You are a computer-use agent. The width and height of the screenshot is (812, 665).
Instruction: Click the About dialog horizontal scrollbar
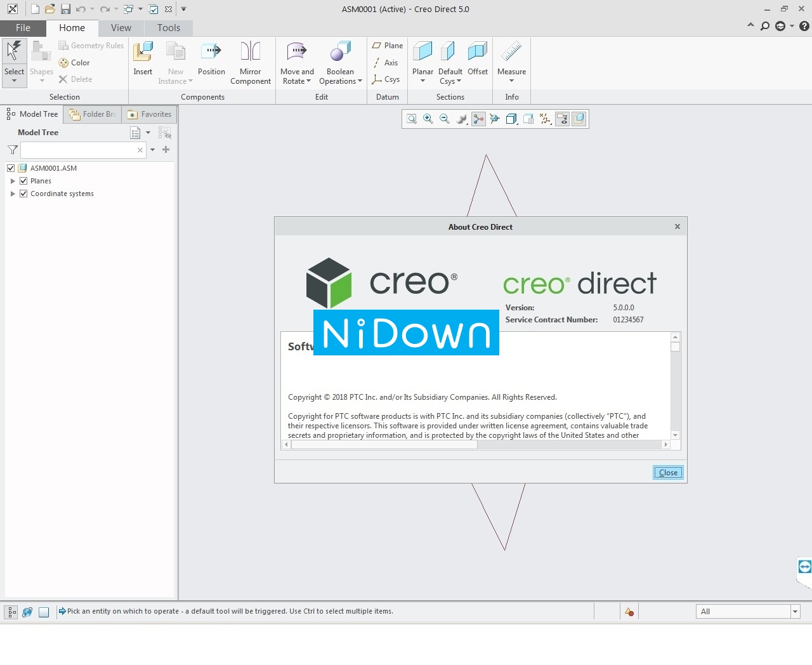(384, 445)
